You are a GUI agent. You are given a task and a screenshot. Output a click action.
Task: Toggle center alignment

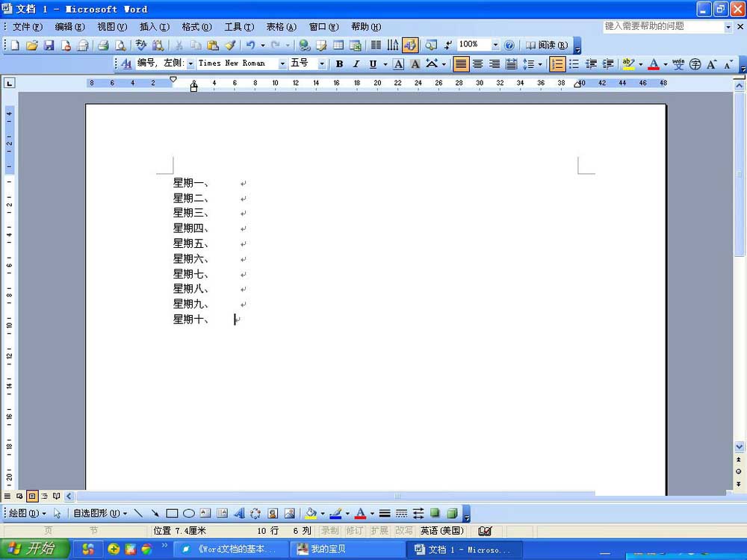coord(478,63)
